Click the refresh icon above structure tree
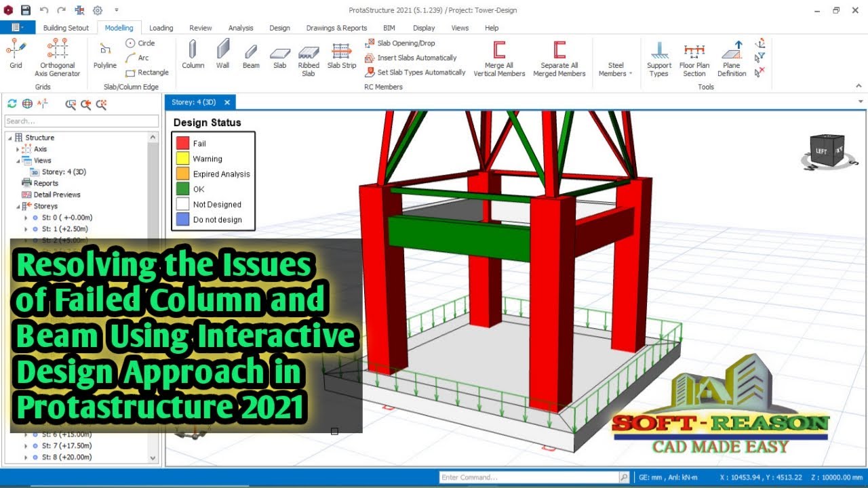The width and height of the screenshot is (868, 488). 12,104
